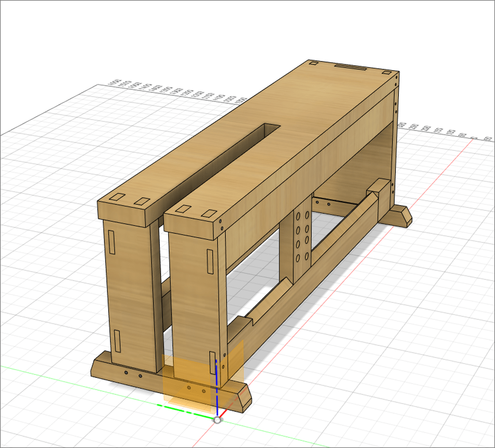Image resolution: width=495 pixels, height=448 pixels.
Task: Select the narrow mortise slot on the benchtop's far end
Action: (x=351, y=68)
